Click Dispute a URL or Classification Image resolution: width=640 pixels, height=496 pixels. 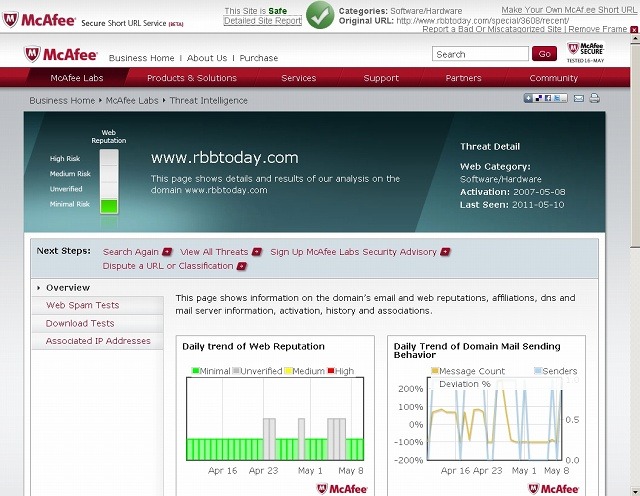(168, 266)
